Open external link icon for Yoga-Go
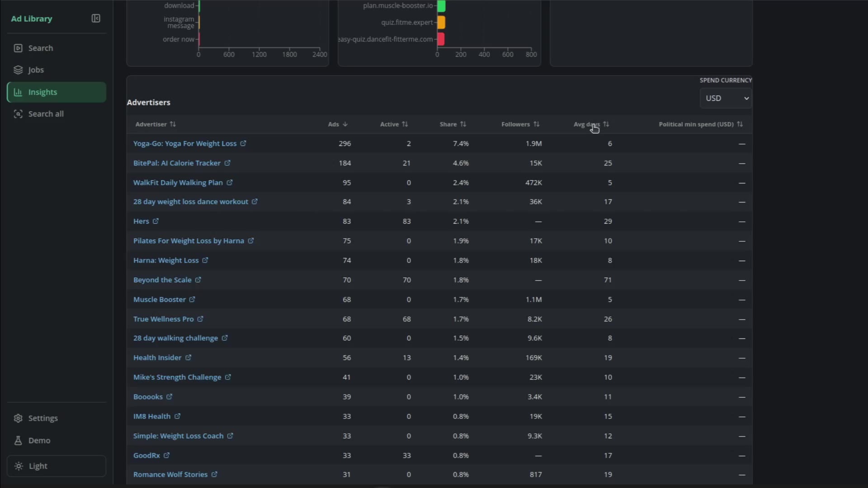This screenshot has height=488, width=868. click(x=243, y=143)
